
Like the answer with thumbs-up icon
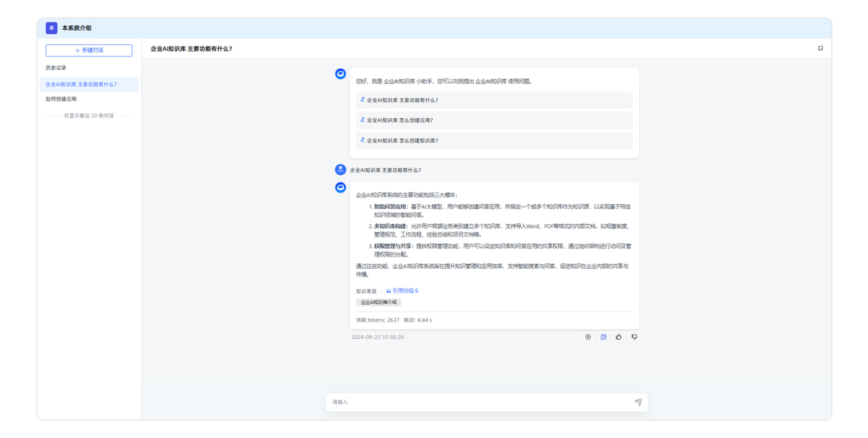pos(618,337)
